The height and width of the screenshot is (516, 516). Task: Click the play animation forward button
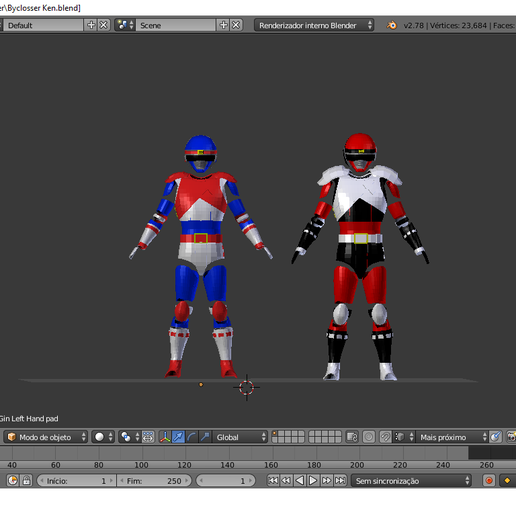point(313,480)
